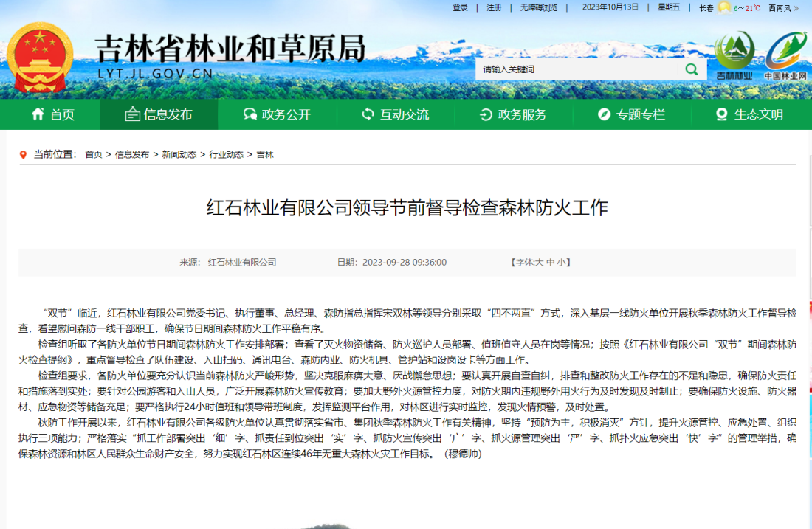Select 互动交流 in the navigation bar
The image size is (812, 529).
[x=395, y=114]
